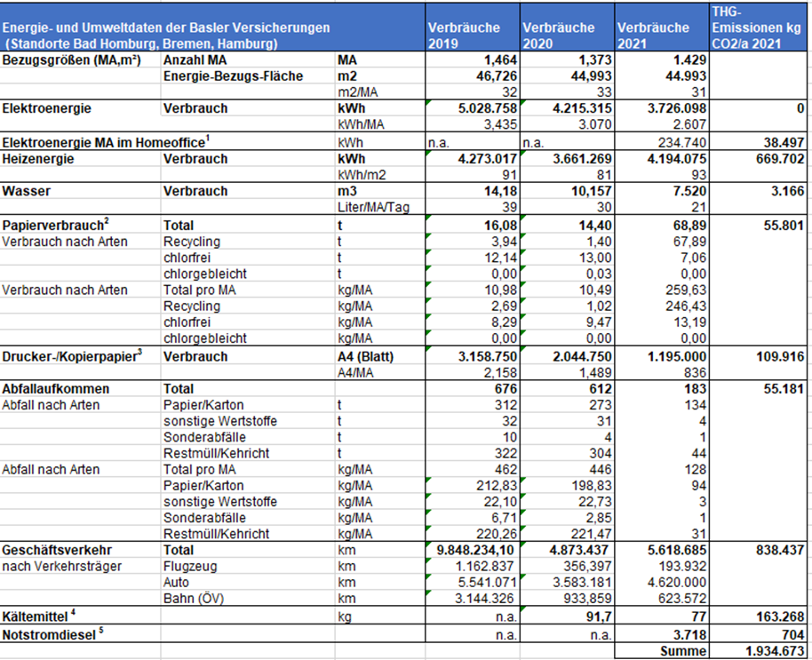Click the refrigerant emissions 163.268
The height and width of the screenshot is (660, 812).
(x=780, y=616)
